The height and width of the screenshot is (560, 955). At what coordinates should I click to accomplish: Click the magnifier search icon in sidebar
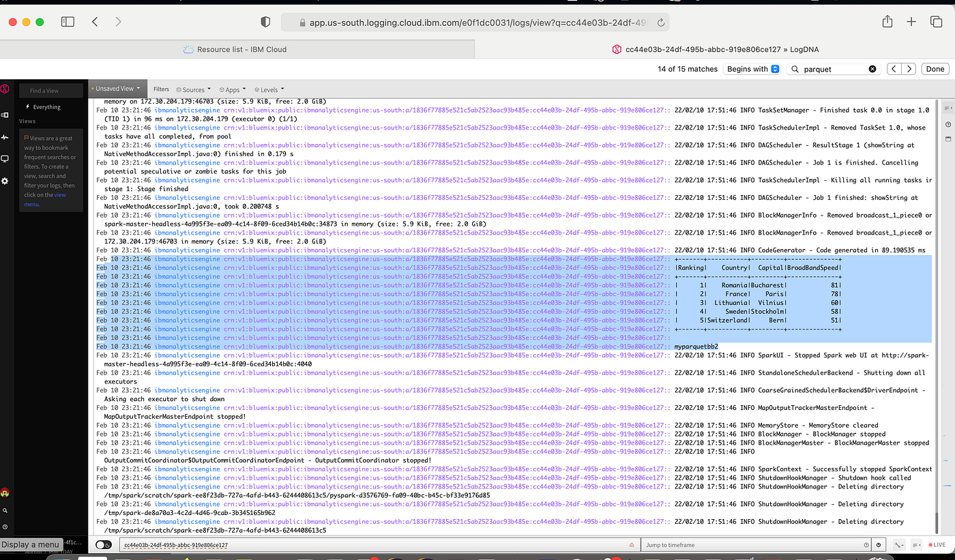pos(5,510)
